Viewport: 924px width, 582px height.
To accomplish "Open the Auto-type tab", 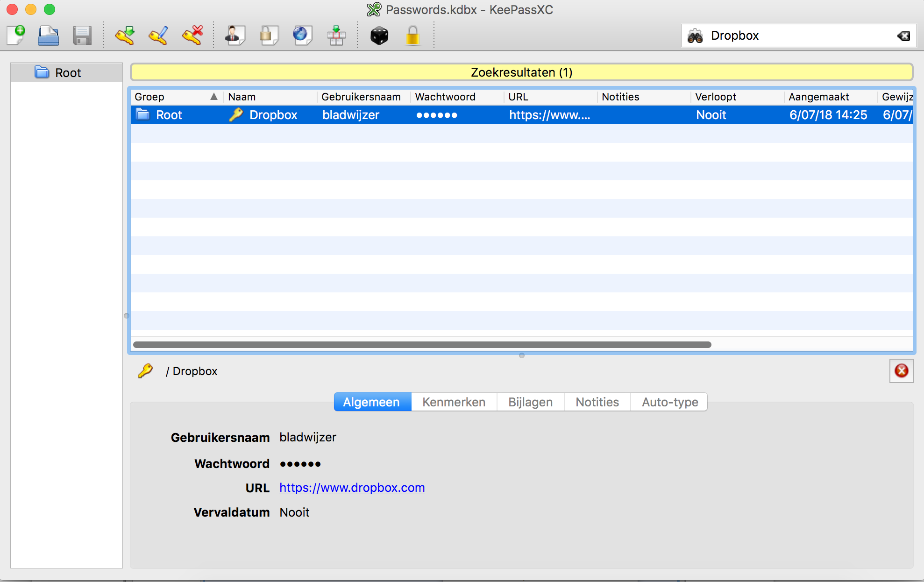I will click(x=669, y=402).
